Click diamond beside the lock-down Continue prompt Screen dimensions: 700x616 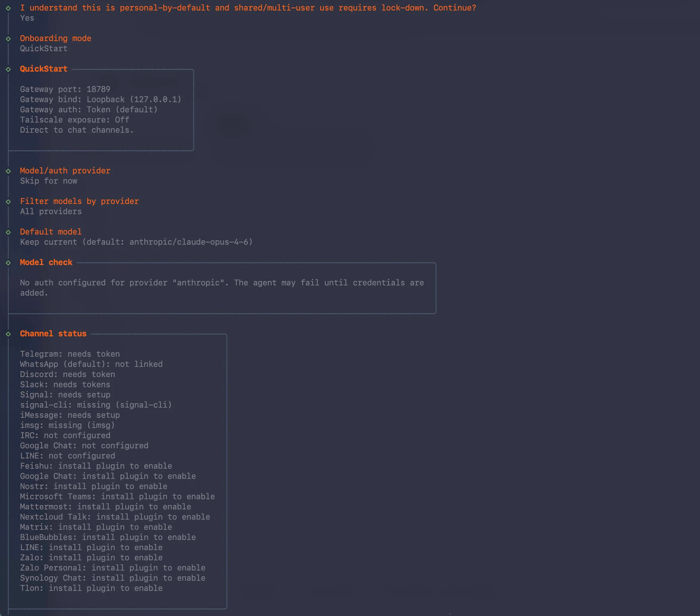8,8
